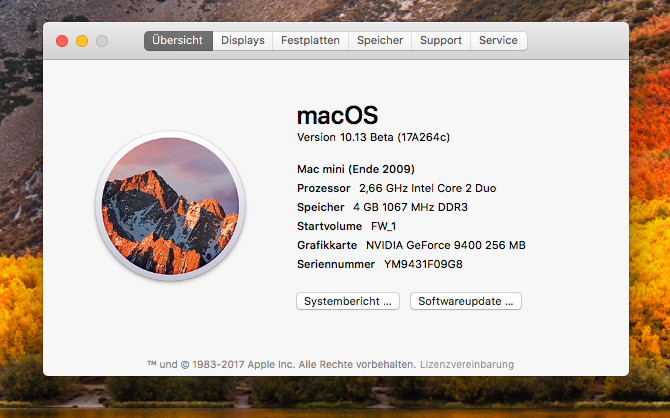Click the macOS heading text
The height and width of the screenshot is (418, 670).
coord(338,115)
